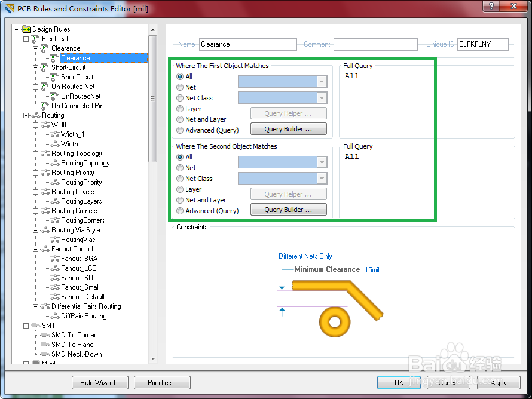Click the ShortCircuit rule icon
This screenshot has width=532, height=399.
pos(54,77)
